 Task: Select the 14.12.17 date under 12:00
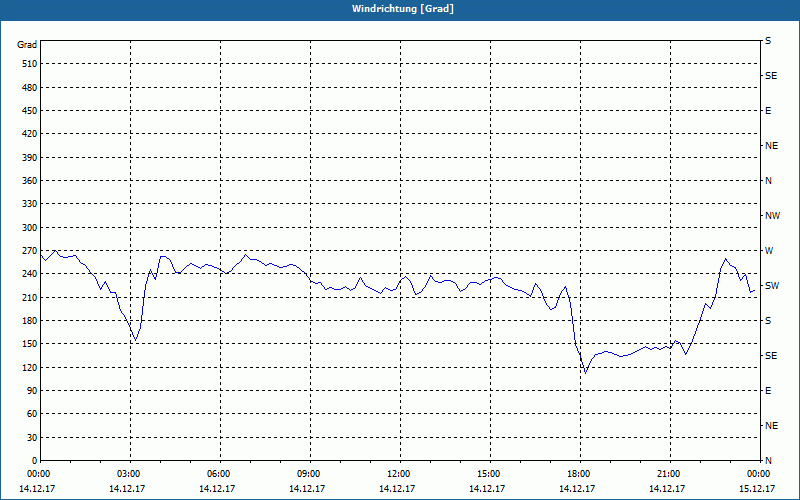(397, 488)
